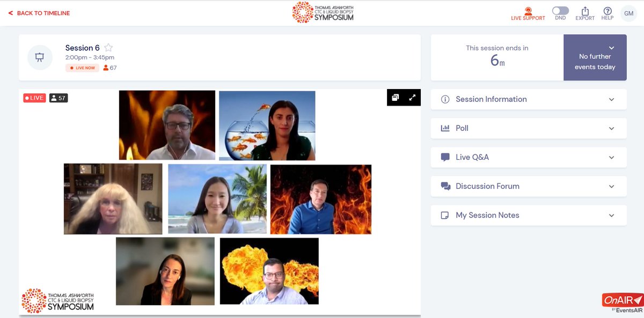Click the 57 viewers badge on video
The width and height of the screenshot is (644, 318).
(x=58, y=98)
